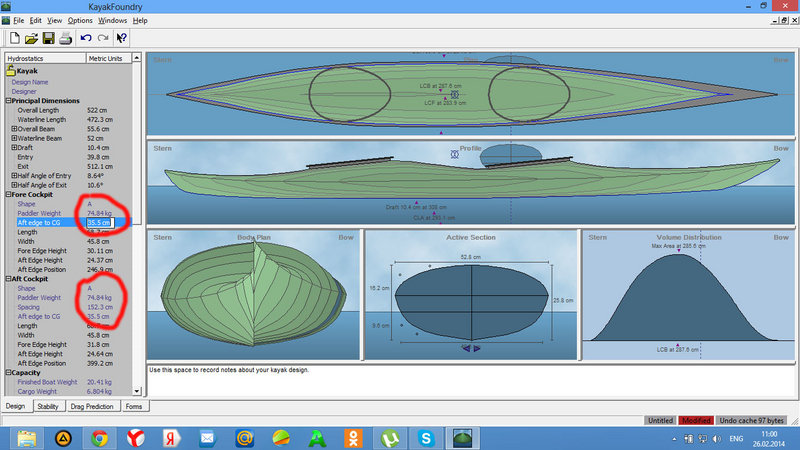Click the Metric Units column header

[x=109, y=58]
